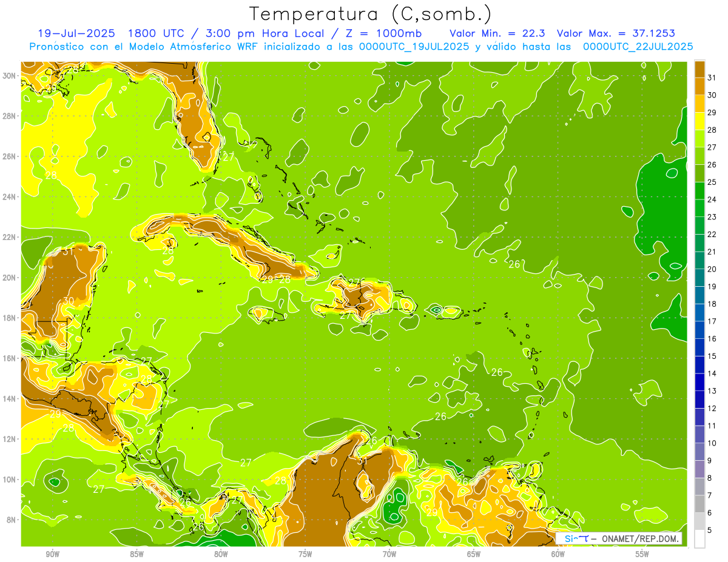Click the '60W' longitude axis label
The width and height of the screenshot is (728, 562).
[x=558, y=554]
